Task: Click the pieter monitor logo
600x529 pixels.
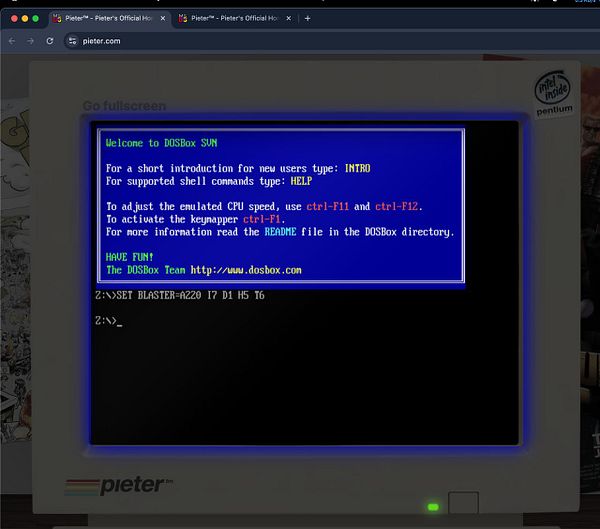Action: coord(119,486)
